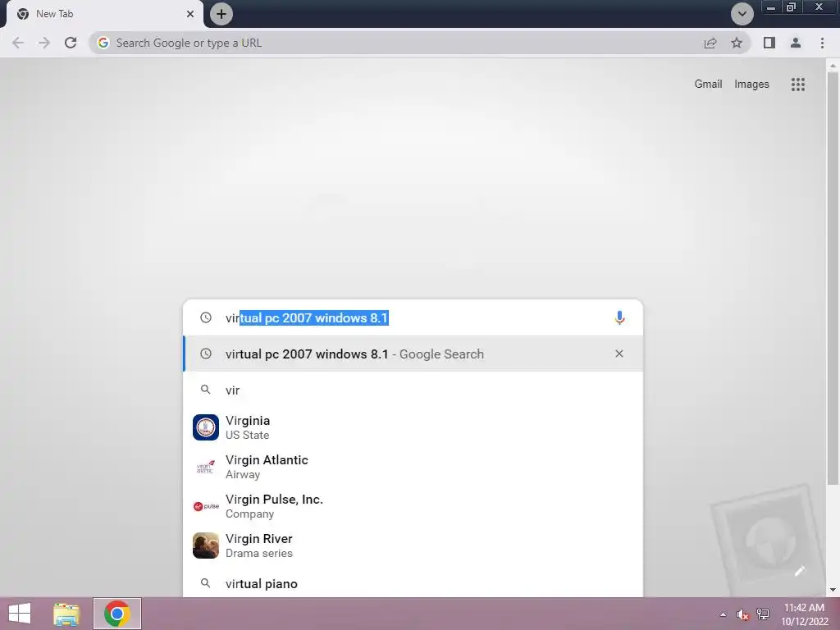Click the Chrome taskbar icon
840x630 pixels.
[x=117, y=614]
